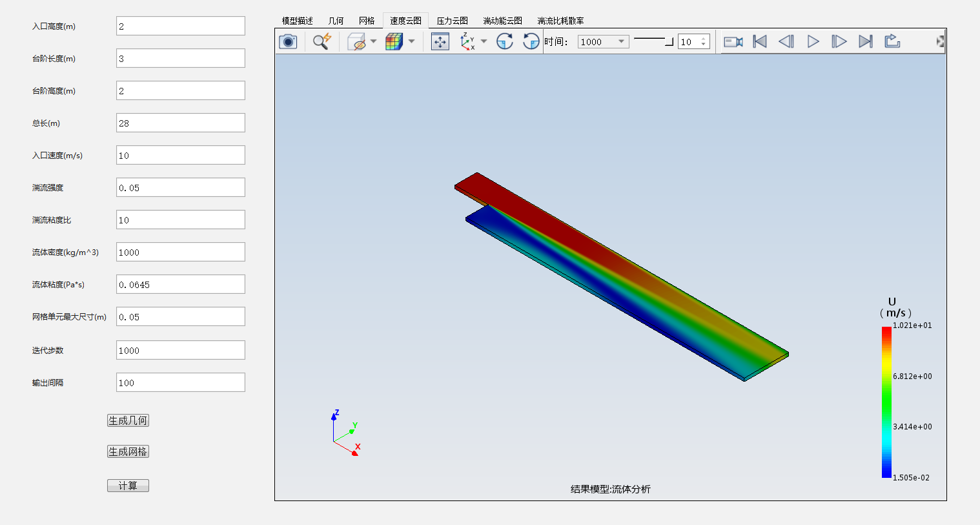980x525 pixels.
Task: Expand the toolbar overflow arrow
Action: (940, 42)
